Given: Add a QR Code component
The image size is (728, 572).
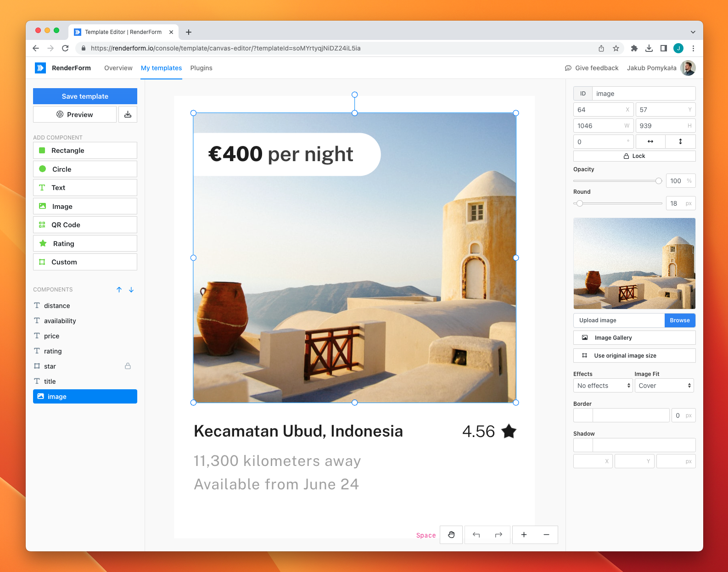Looking at the screenshot, I should pos(85,225).
